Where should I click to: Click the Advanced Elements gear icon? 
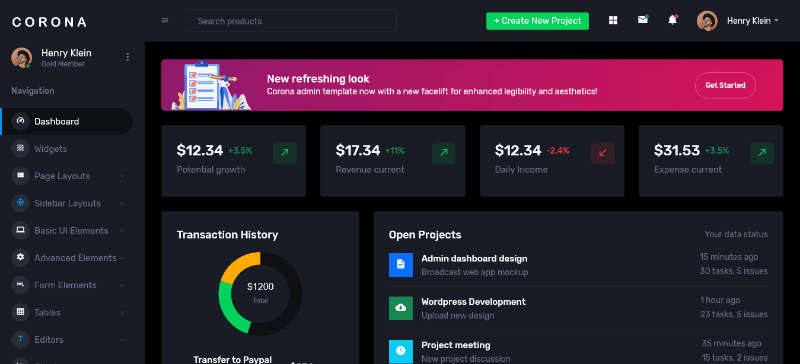[x=20, y=257]
